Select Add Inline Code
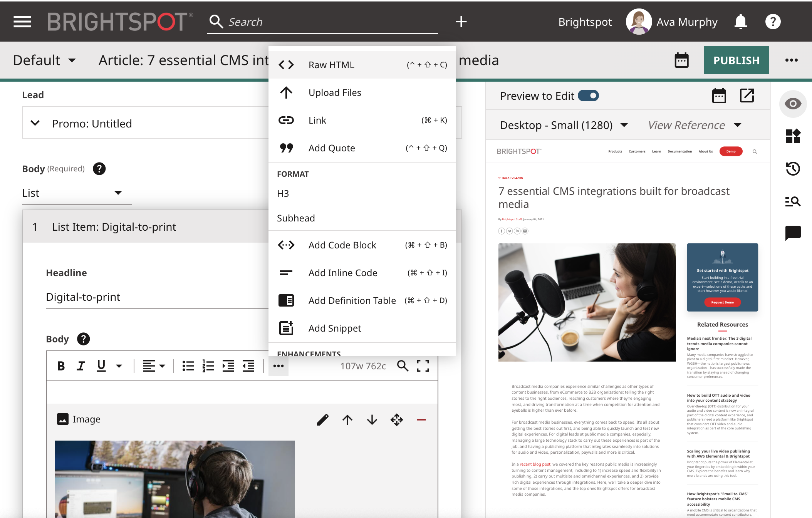The height and width of the screenshot is (518, 812). 362,273
